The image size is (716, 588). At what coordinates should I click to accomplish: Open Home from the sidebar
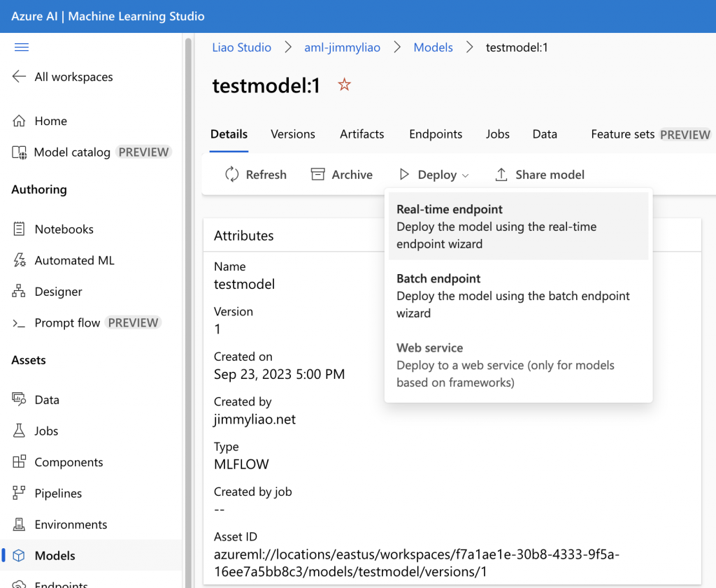click(x=50, y=121)
